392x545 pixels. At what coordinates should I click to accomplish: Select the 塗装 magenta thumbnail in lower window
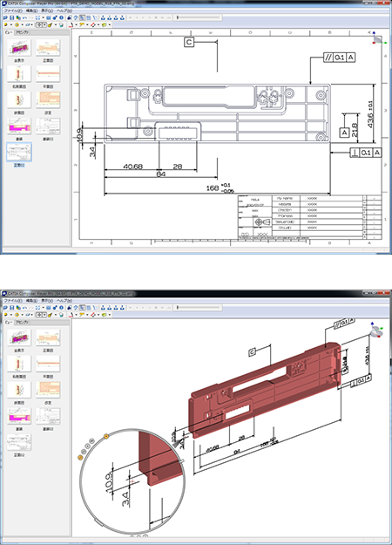(19, 416)
